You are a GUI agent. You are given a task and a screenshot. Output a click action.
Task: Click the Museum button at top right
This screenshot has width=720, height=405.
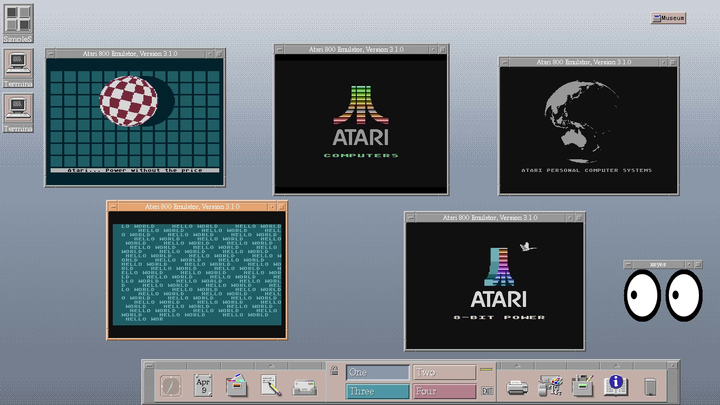tap(668, 18)
